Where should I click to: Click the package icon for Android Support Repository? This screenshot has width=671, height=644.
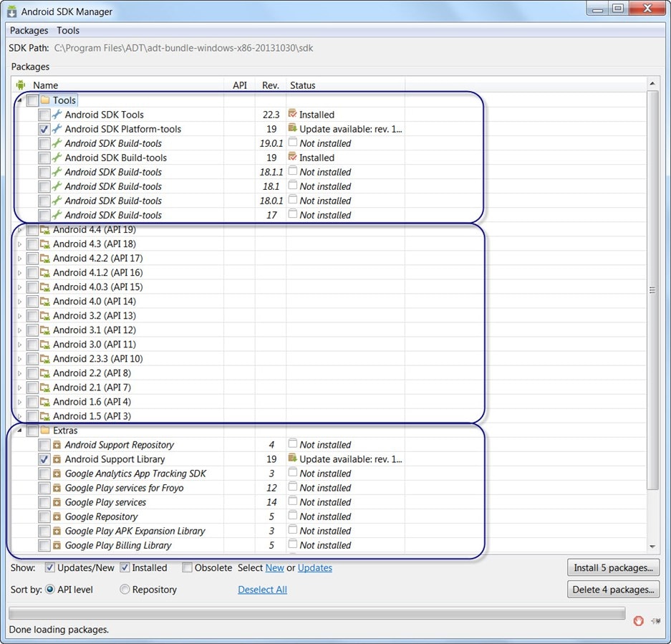57,445
